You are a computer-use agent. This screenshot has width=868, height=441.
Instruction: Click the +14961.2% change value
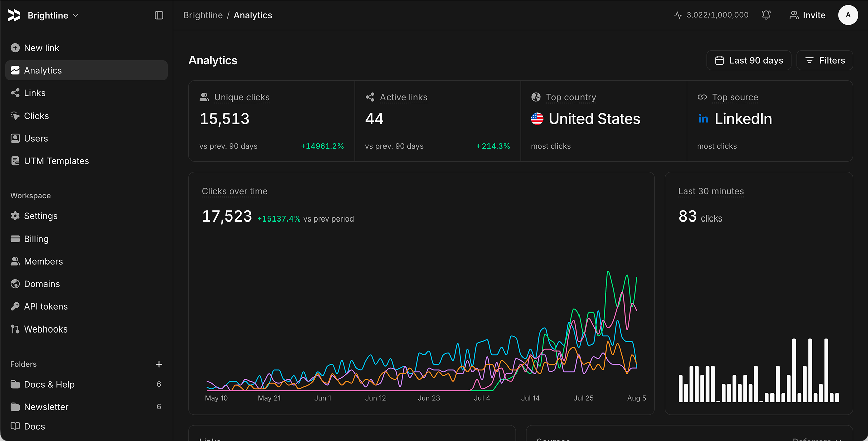point(322,146)
